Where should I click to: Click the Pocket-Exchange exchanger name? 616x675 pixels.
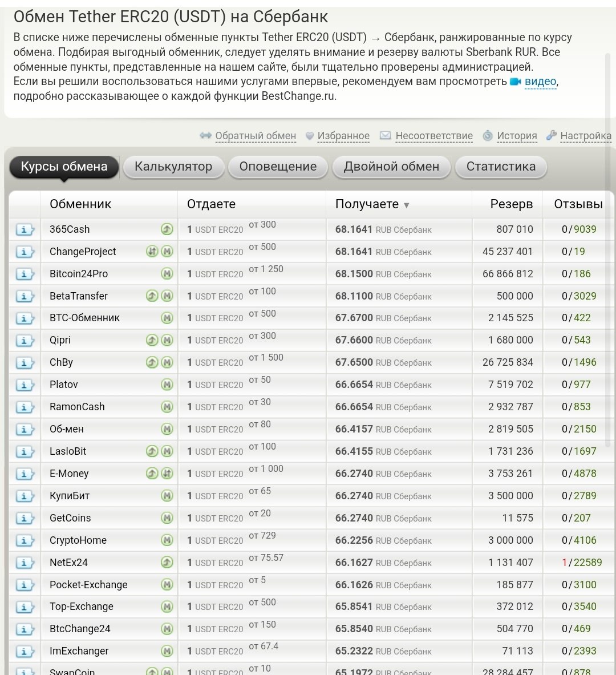pyautogui.click(x=88, y=585)
